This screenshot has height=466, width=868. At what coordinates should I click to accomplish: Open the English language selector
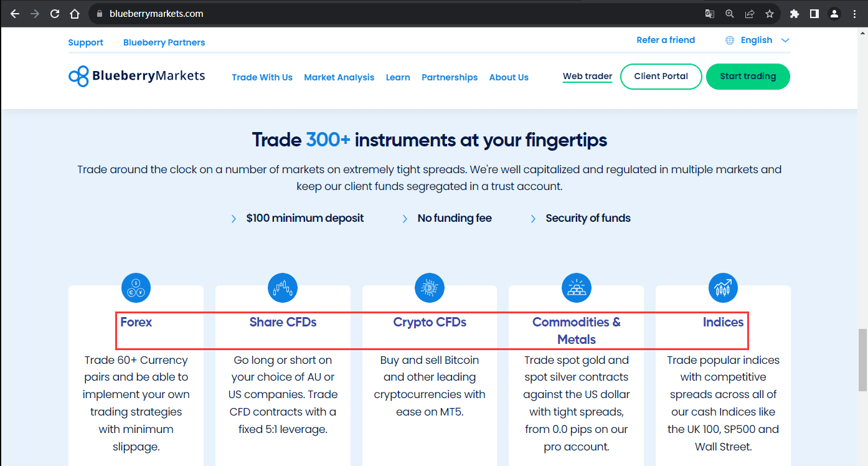pos(757,40)
